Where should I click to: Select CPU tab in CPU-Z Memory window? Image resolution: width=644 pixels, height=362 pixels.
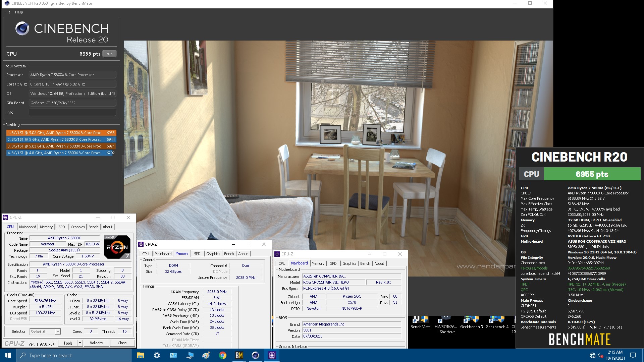146,254
